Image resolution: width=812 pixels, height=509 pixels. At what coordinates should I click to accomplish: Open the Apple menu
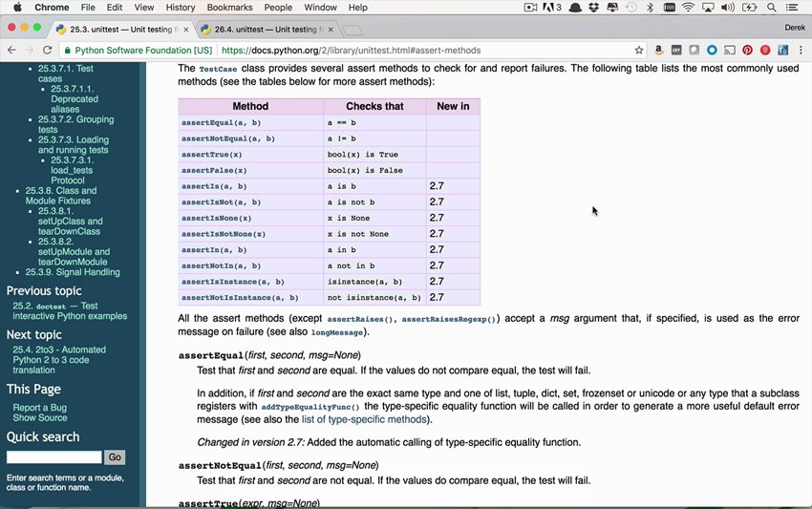17,8
